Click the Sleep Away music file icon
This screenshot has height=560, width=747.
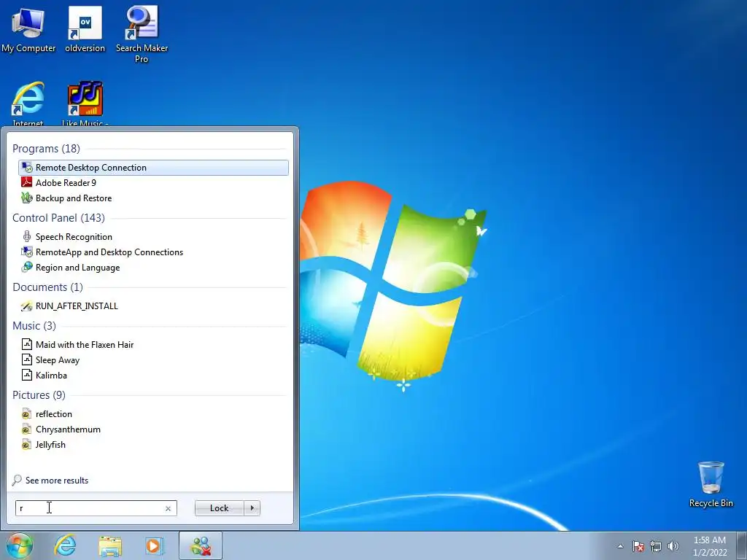click(x=27, y=359)
